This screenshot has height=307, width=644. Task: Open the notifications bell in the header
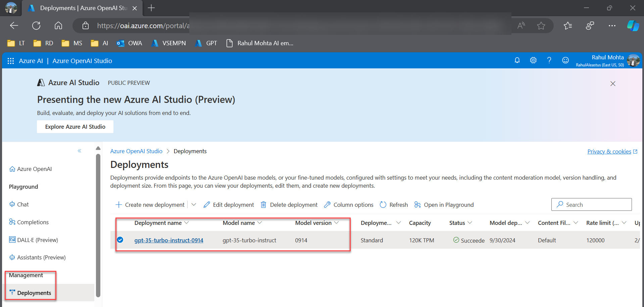(x=517, y=60)
